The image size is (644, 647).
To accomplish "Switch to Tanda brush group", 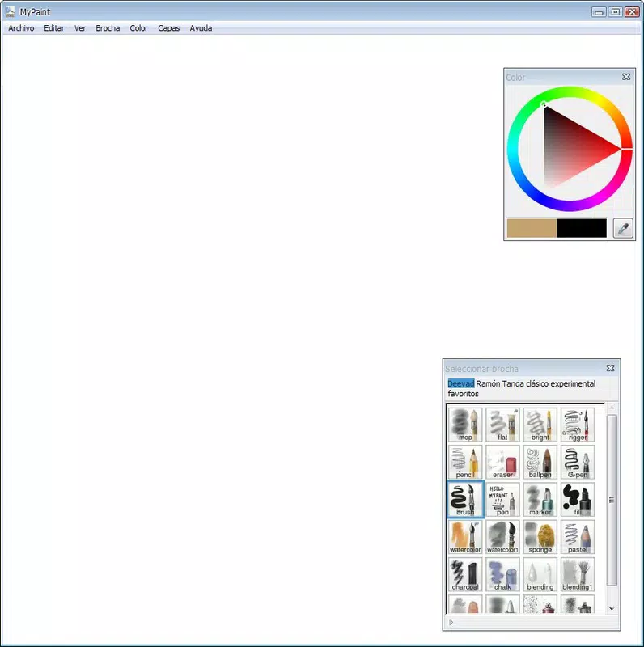I will click(x=513, y=383).
